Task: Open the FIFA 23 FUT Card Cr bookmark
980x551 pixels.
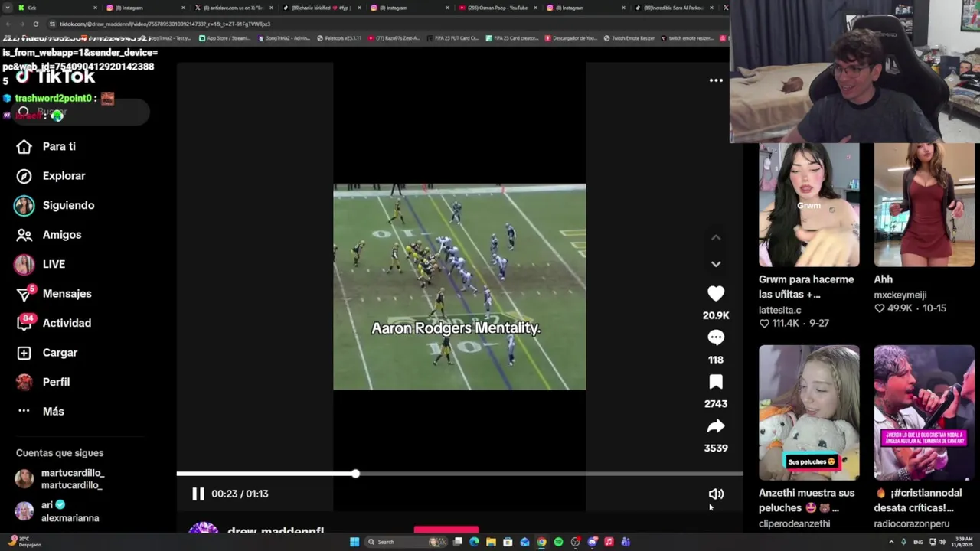Action: coord(452,38)
